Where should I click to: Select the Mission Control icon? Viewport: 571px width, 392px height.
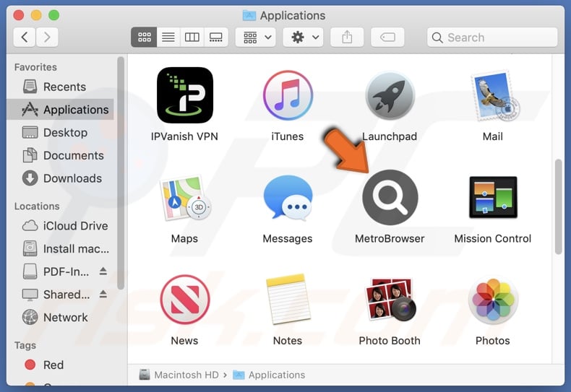493,197
